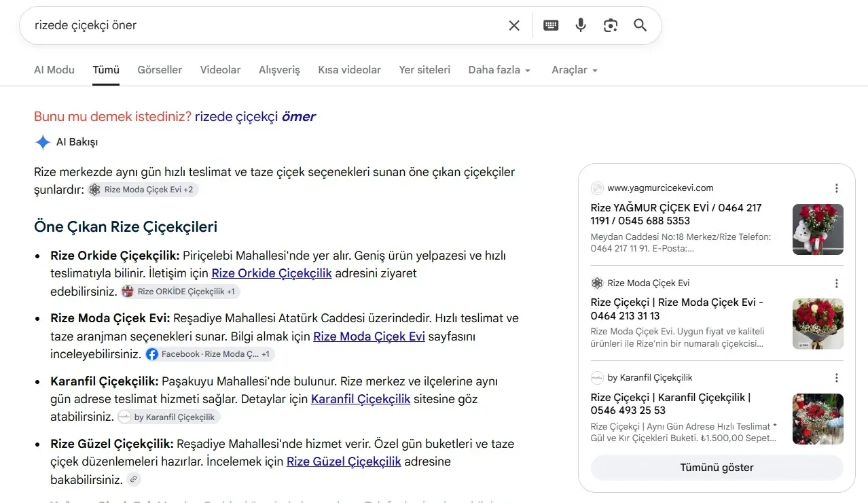This screenshot has height=503, width=868.
Task: Open Rize Çiçekçi | Rize Moda Çiçek Evi title
Action: click(x=677, y=309)
